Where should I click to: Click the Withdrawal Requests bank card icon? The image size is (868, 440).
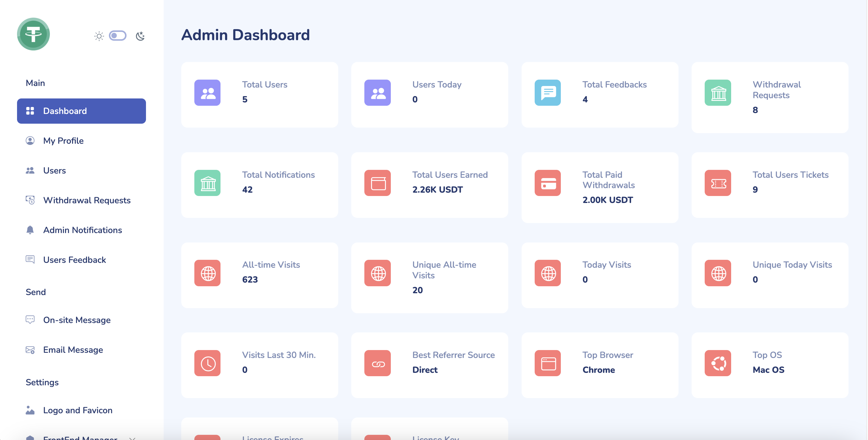click(x=718, y=93)
